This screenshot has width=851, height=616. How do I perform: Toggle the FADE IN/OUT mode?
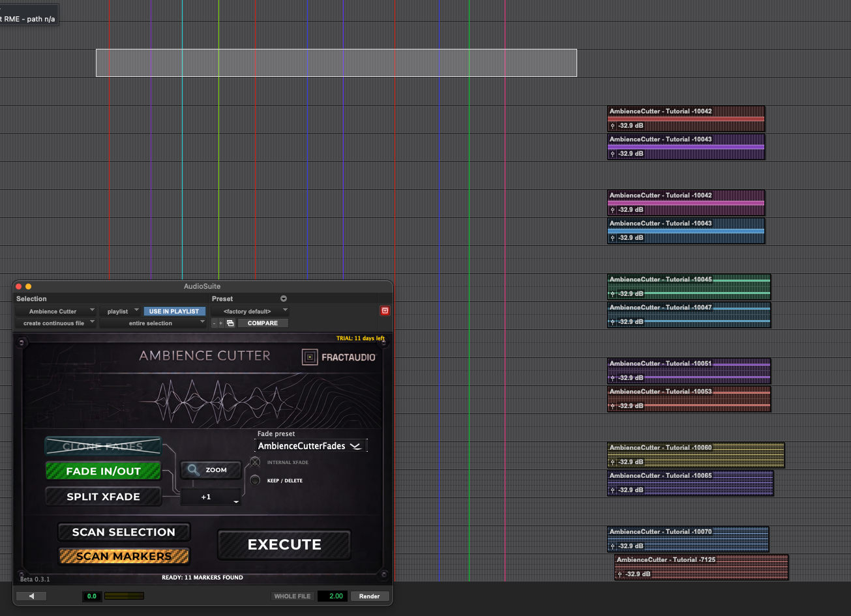point(103,471)
